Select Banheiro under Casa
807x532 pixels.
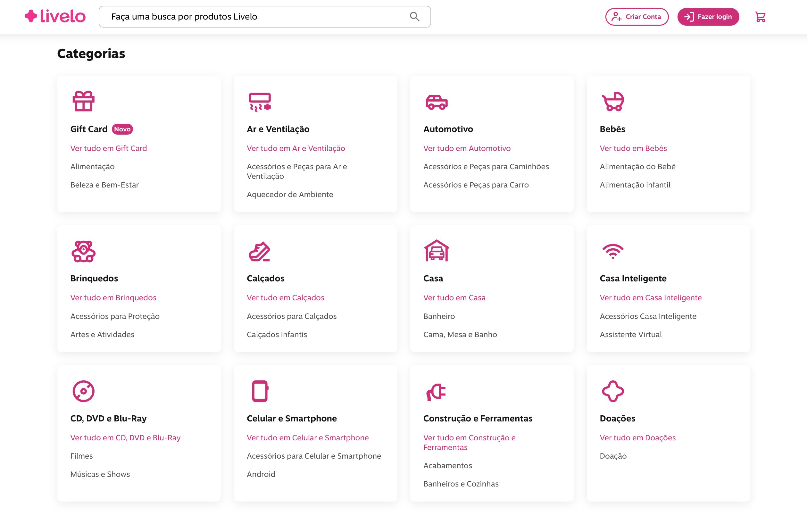pyautogui.click(x=439, y=316)
